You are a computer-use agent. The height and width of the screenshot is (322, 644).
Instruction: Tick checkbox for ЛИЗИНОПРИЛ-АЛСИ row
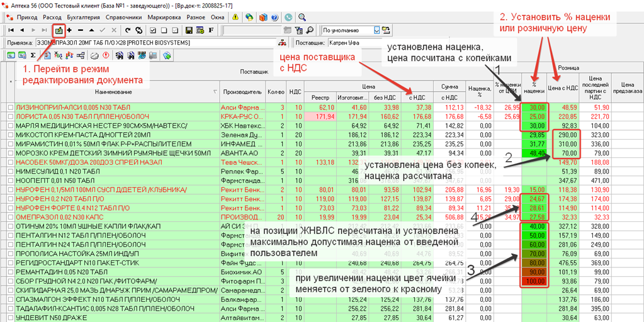coord(10,108)
